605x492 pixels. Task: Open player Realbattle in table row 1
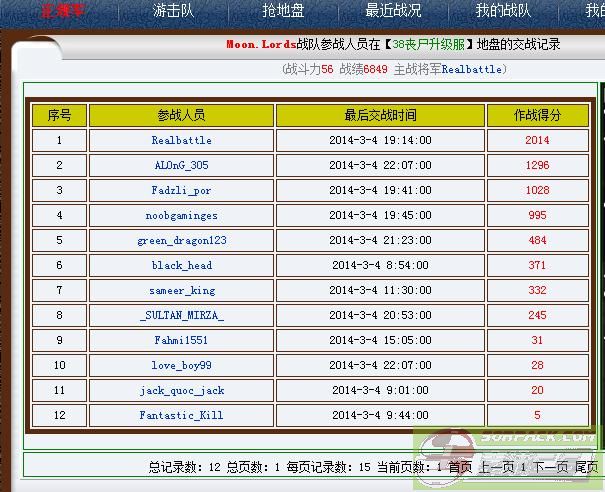181,141
